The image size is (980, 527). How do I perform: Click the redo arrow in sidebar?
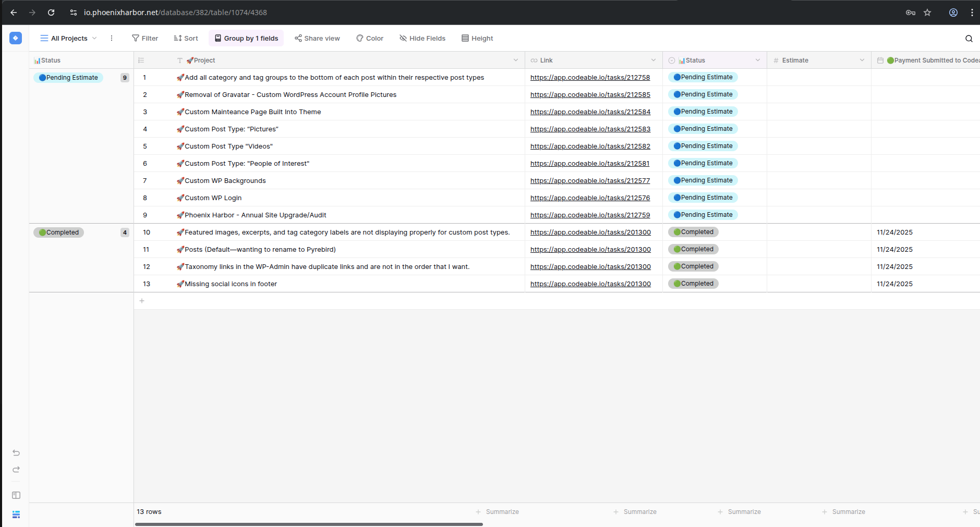pos(16,470)
